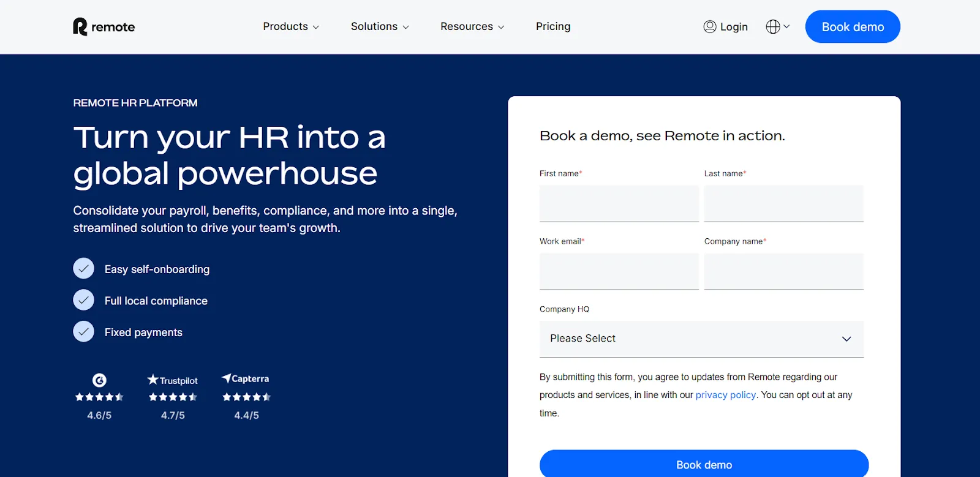This screenshot has width=980, height=477.
Task: Click the Trustpilot logo
Action: (173, 380)
